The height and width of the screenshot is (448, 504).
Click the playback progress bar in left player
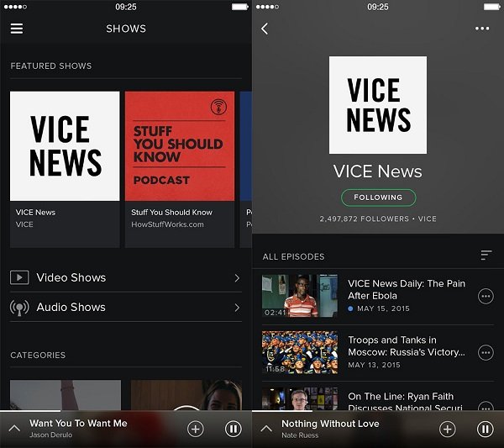click(126, 411)
